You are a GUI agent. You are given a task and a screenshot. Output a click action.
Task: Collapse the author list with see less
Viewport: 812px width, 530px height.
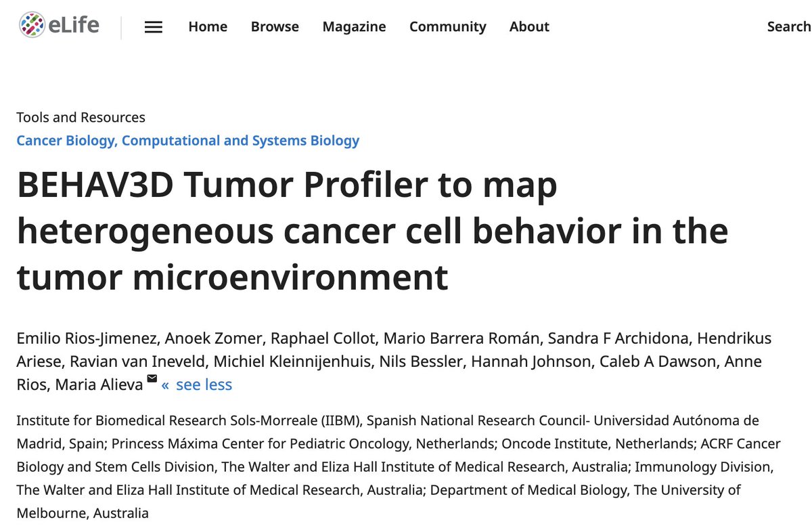(x=206, y=384)
